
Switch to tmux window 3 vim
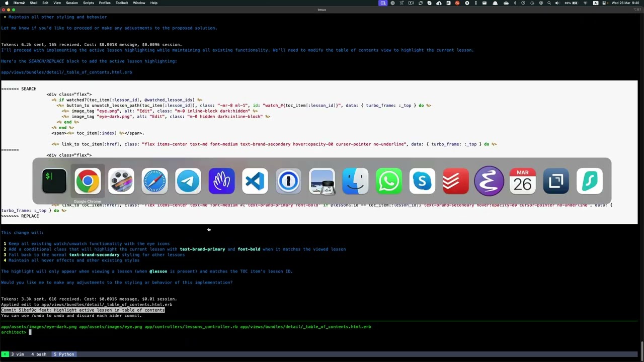tap(18, 354)
